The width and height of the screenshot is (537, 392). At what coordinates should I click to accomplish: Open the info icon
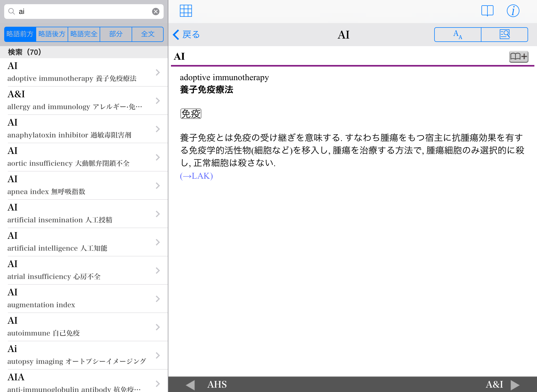[513, 11]
